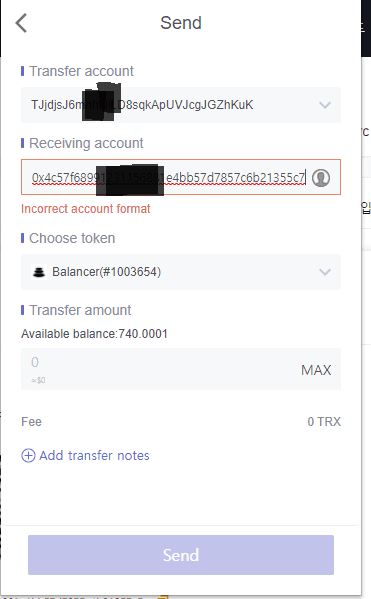Click the Incorrect account format error message
Image resolution: width=371 pixels, height=599 pixels.
(x=86, y=209)
